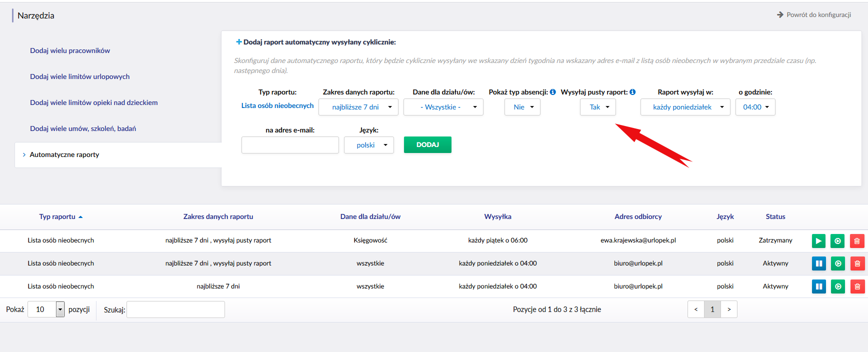Click the 'każdy piątek o 06:00' cell
This screenshot has height=352, width=868.
pos(498,240)
